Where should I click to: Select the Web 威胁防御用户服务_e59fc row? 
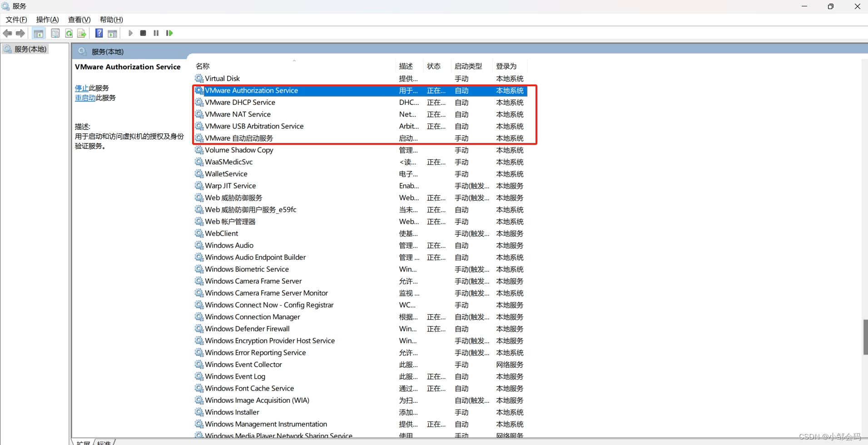click(360, 210)
